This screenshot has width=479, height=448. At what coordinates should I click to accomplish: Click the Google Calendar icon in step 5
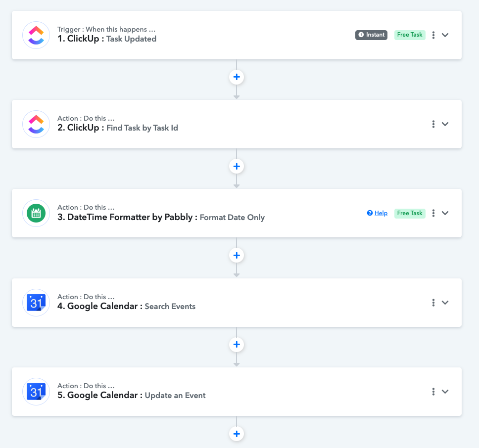(x=36, y=392)
